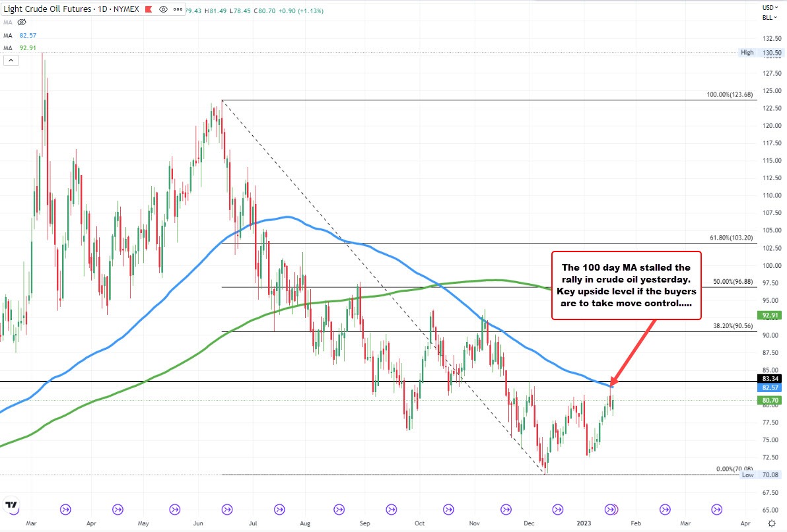
Task: Open the contract rollover marker in mid-December 2022
Action: (558, 510)
